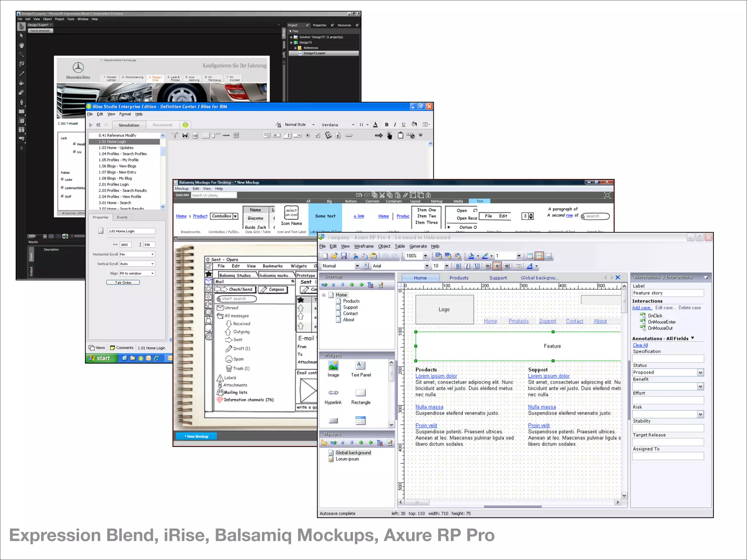The width and height of the screenshot is (747, 560).
Task: Choose the Direct Selection arrow in Expression Blend
Action: 22,36
